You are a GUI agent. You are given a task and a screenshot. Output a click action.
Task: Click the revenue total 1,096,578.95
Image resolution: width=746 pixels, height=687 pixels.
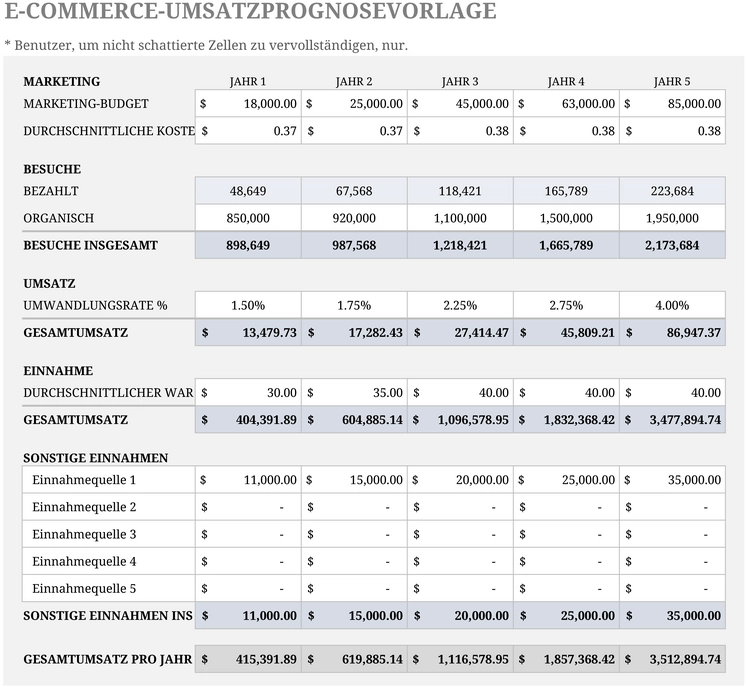coord(460,420)
